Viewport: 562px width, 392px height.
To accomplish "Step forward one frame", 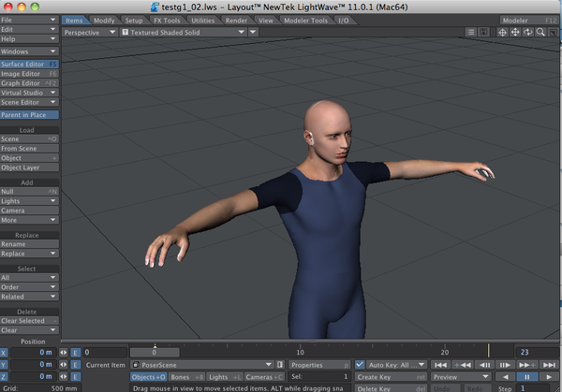I will pyautogui.click(x=505, y=365).
